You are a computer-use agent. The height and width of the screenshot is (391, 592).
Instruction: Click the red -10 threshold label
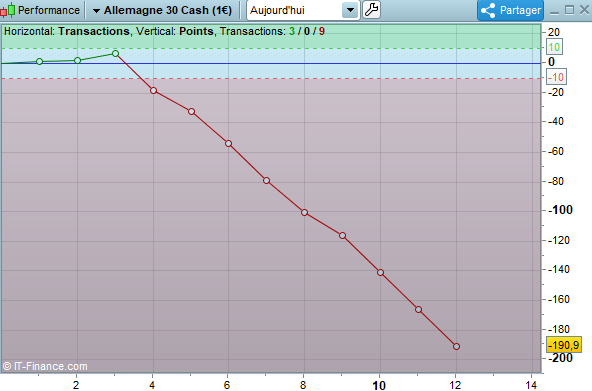tap(557, 77)
